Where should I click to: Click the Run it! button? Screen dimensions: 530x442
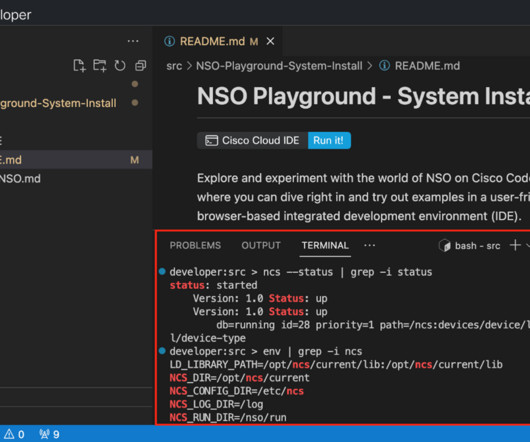329,140
